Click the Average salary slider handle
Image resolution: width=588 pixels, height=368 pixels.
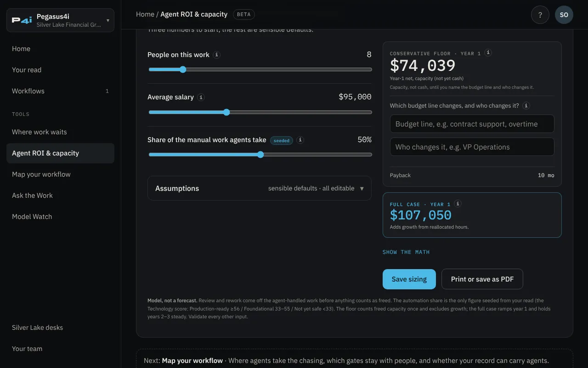(226, 112)
